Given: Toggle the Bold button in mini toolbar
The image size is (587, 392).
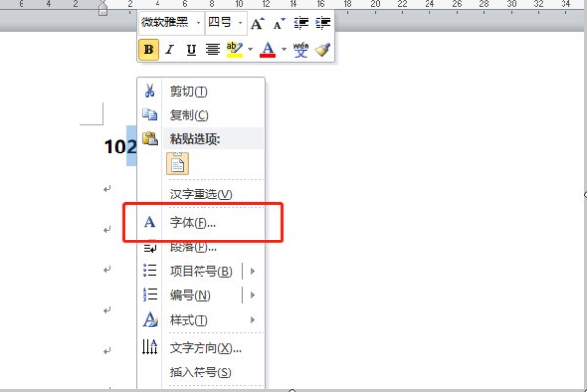Looking at the screenshot, I should pos(149,48).
